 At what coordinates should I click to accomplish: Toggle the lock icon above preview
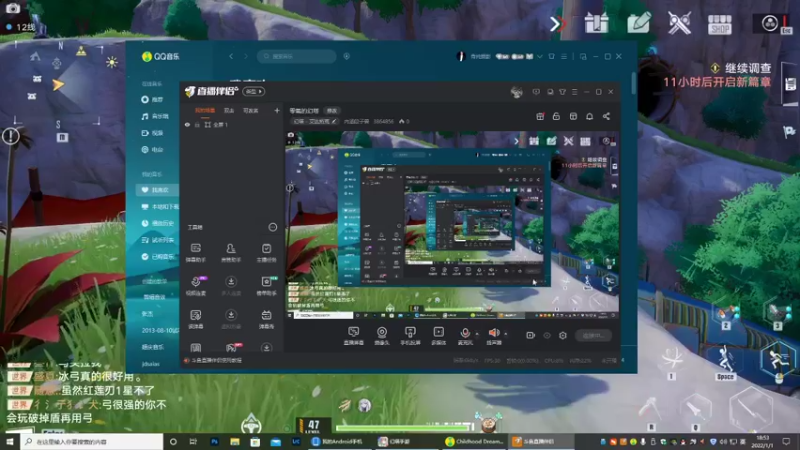coord(556,116)
